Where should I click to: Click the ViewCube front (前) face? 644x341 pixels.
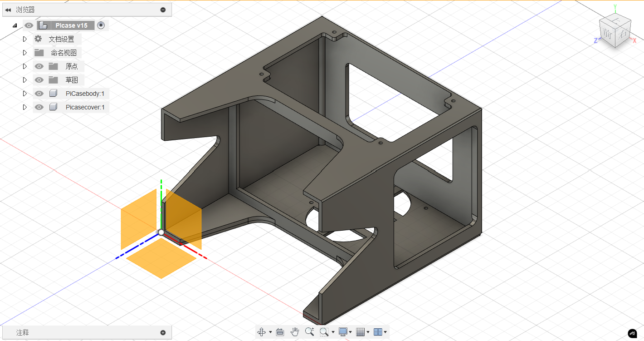click(x=608, y=33)
